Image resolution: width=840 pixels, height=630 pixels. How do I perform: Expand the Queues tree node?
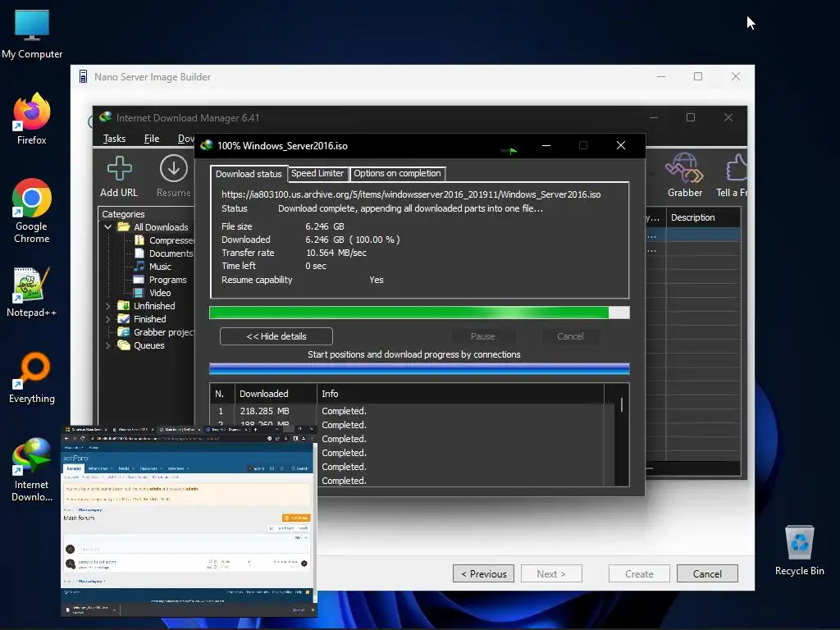tap(107, 345)
